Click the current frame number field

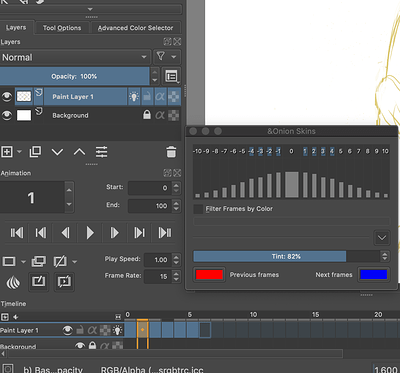[32, 197]
